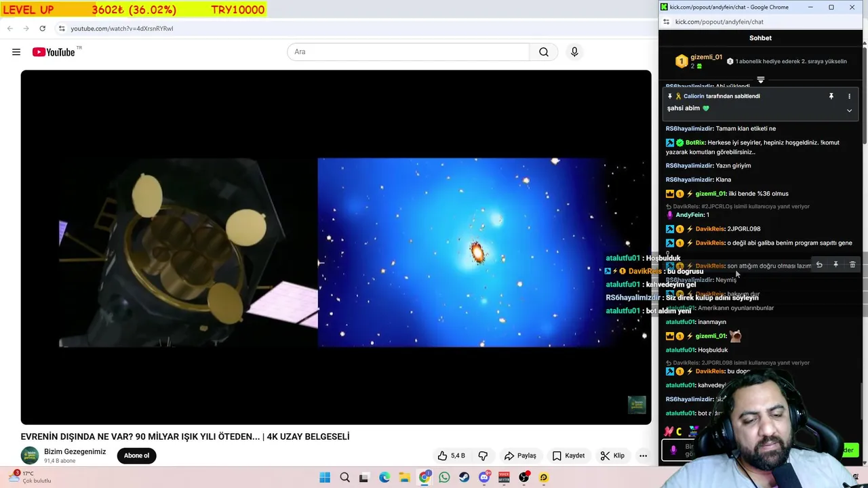The height and width of the screenshot is (488, 868).
Task: Click the browser forward arrow
Action: pyautogui.click(x=26, y=28)
